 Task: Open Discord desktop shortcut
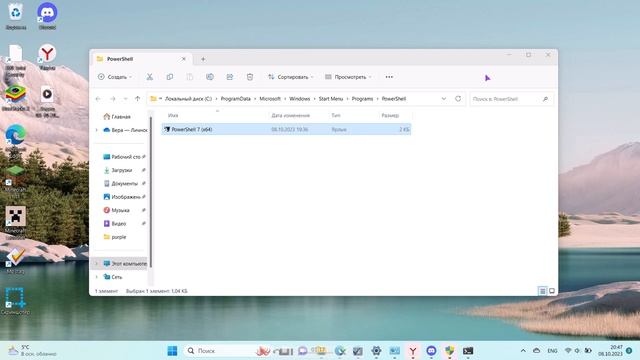pyautogui.click(x=47, y=16)
